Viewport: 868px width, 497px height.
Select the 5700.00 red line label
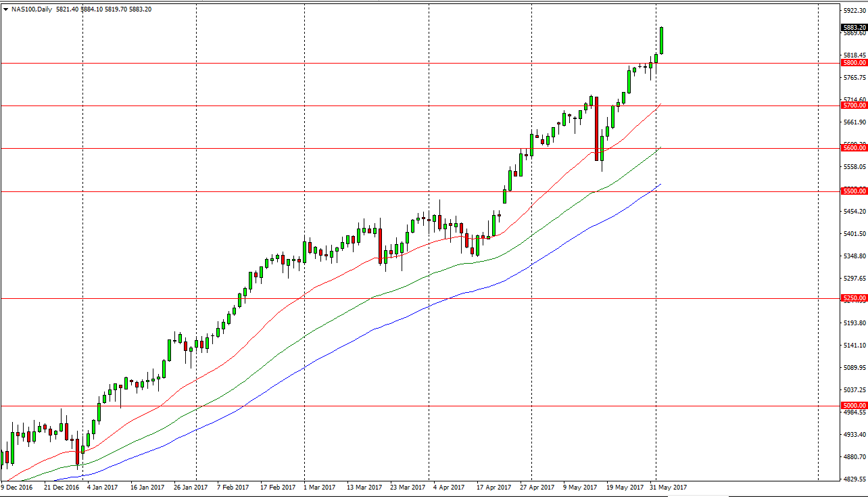coord(854,105)
